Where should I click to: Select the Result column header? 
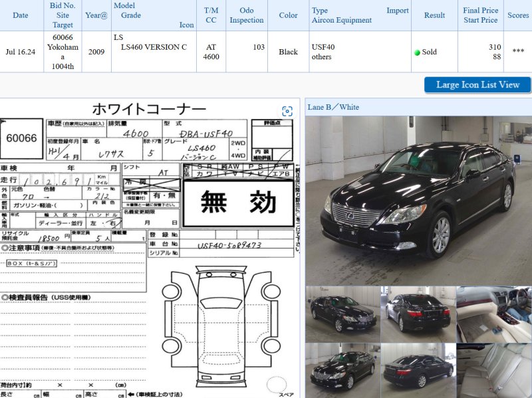[434, 15]
